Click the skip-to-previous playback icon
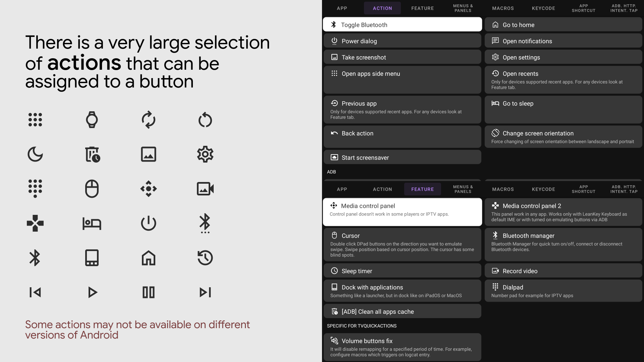 coord(35,292)
